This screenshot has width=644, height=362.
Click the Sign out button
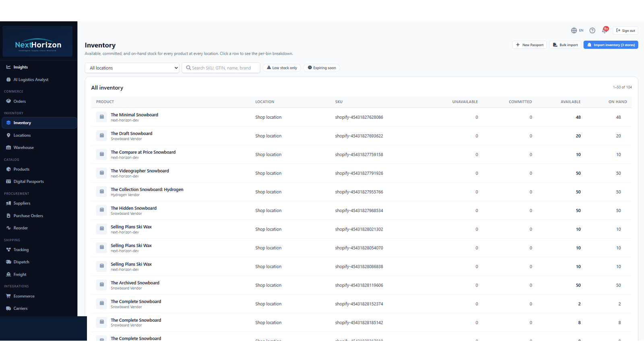[x=625, y=31]
